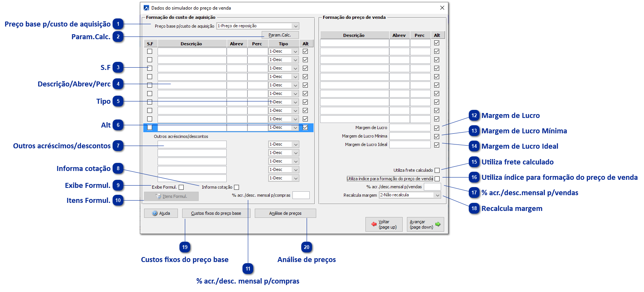Click the red back arrow icon on Voltar
Screen dimensions: 644x292
tap(374, 224)
